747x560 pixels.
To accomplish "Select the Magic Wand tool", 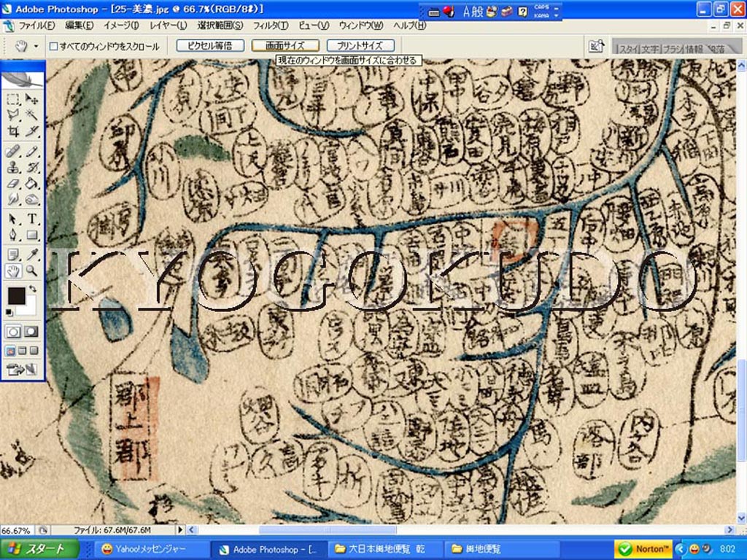I will (x=31, y=114).
